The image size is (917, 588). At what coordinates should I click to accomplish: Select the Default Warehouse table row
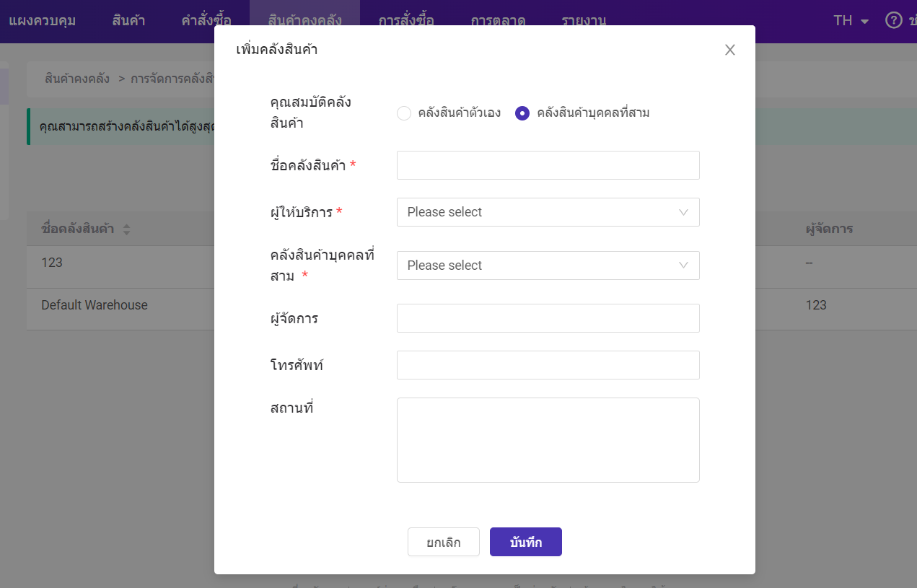pos(95,305)
